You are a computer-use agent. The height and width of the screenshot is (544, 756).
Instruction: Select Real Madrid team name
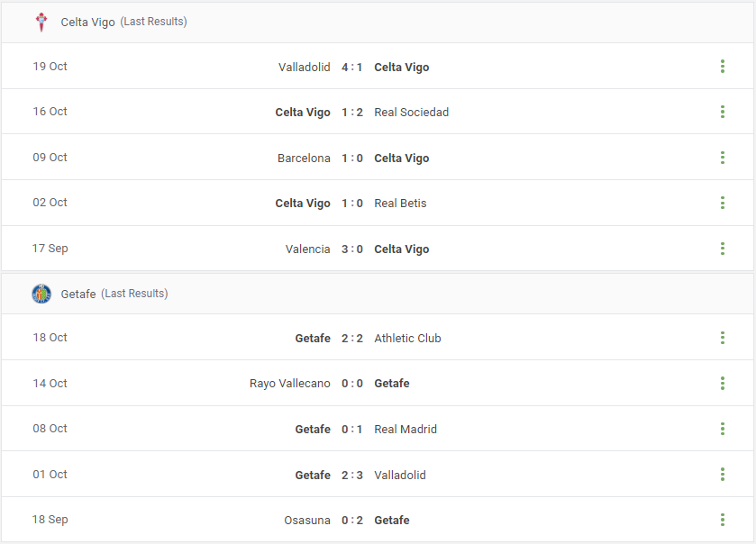click(x=405, y=430)
